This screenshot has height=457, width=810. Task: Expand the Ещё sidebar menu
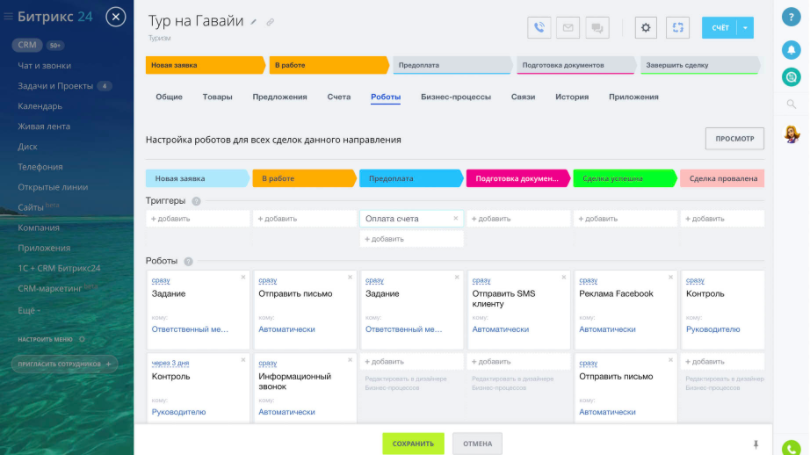coord(29,310)
